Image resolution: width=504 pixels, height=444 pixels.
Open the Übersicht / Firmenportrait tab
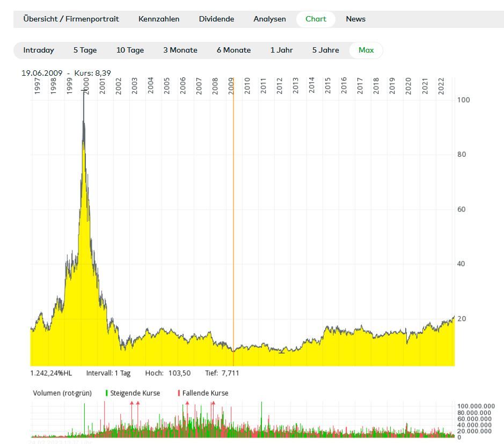click(x=71, y=19)
